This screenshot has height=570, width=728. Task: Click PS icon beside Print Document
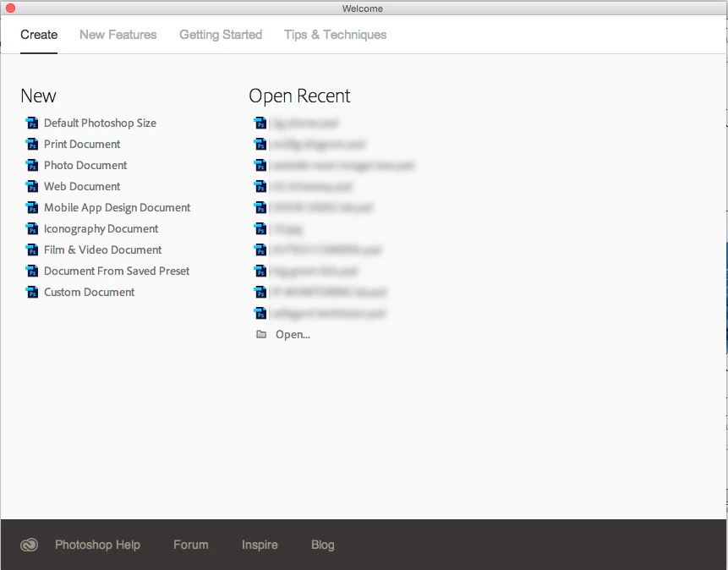coord(32,144)
